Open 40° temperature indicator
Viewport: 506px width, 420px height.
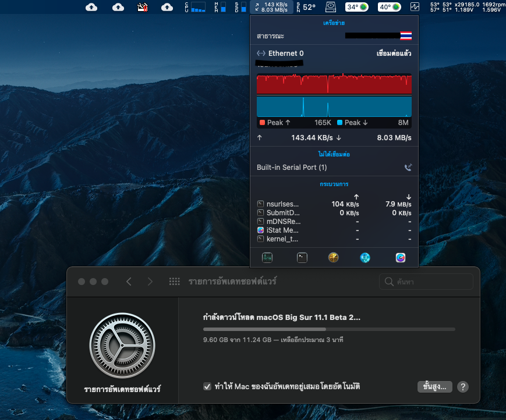[389, 7]
